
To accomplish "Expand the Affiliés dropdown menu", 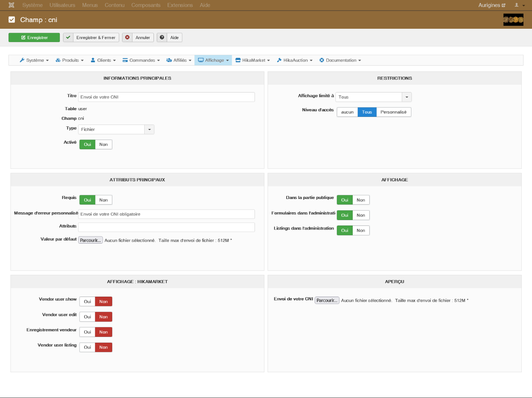I will (179, 60).
